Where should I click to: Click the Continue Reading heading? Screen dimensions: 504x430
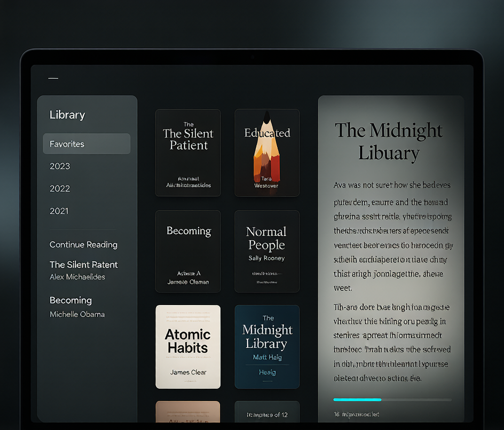pyautogui.click(x=84, y=245)
